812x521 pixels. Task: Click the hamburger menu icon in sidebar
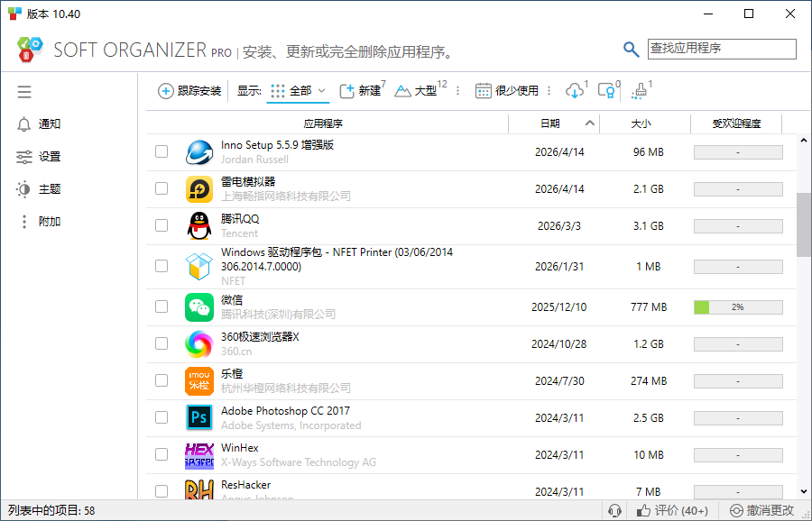(x=24, y=92)
